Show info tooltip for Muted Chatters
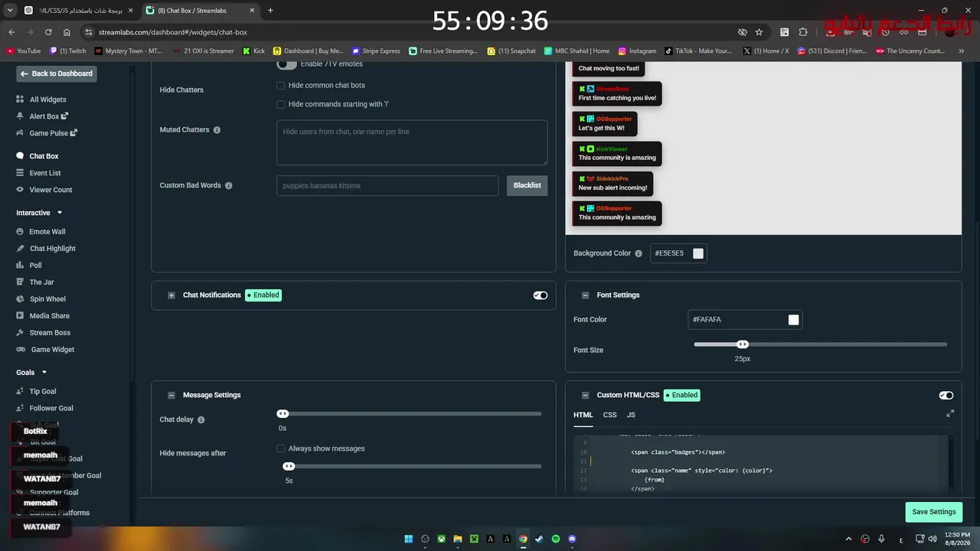This screenshot has width=980, height=551. click(x=217, y=130)
